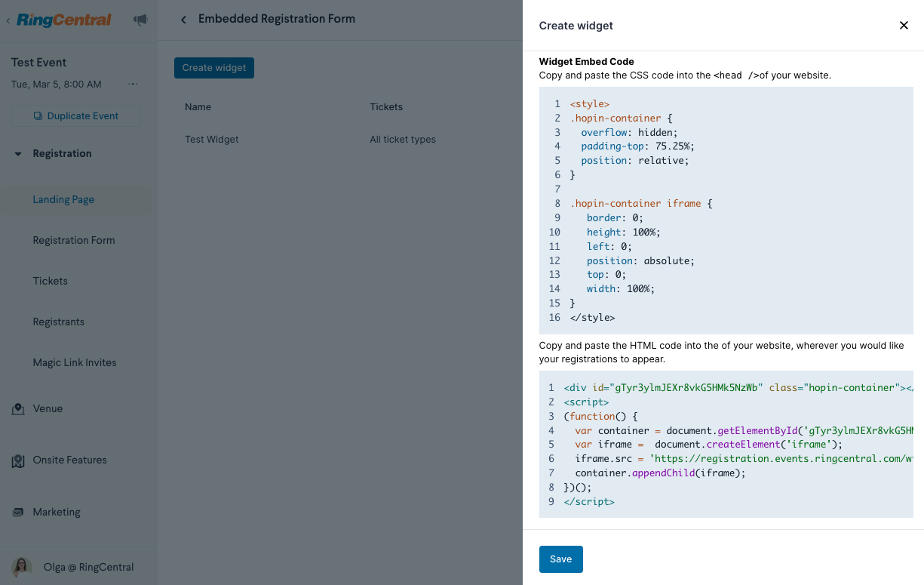The width and height of the screenshot is (924, 585).
Task: Click the event date Tue, Mar 5, 8:00 AM
Action: point(57,85)
